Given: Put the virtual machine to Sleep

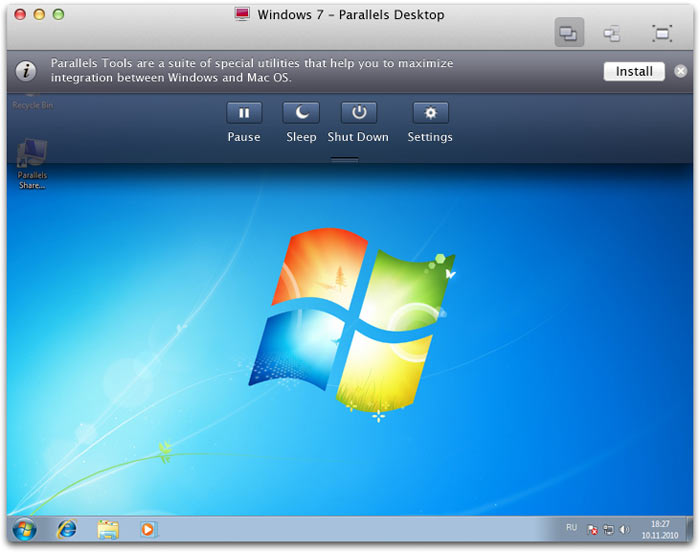Looking at the screenshot, I should click(301, 113).
